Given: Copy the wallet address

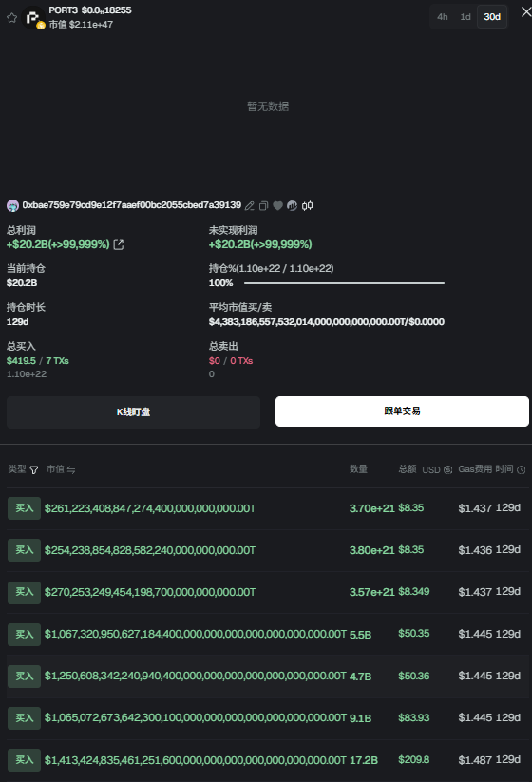Looking at the screenshot, I should click(264, 205).
